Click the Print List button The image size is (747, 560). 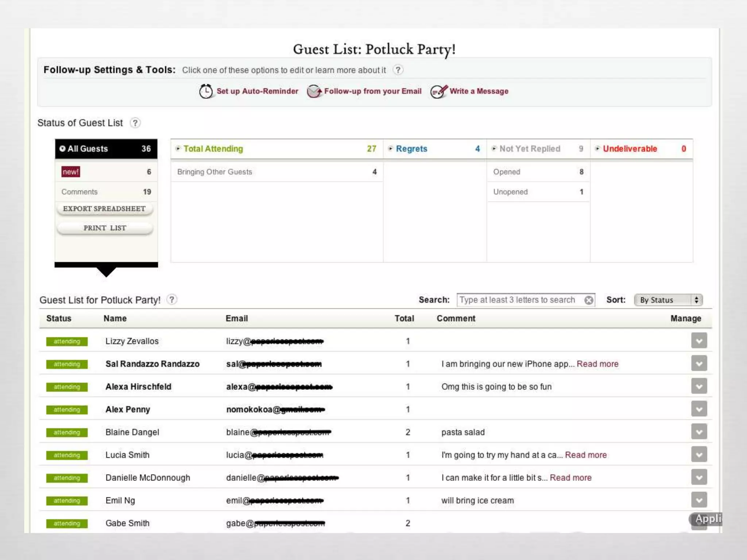[x=105, y=228]
